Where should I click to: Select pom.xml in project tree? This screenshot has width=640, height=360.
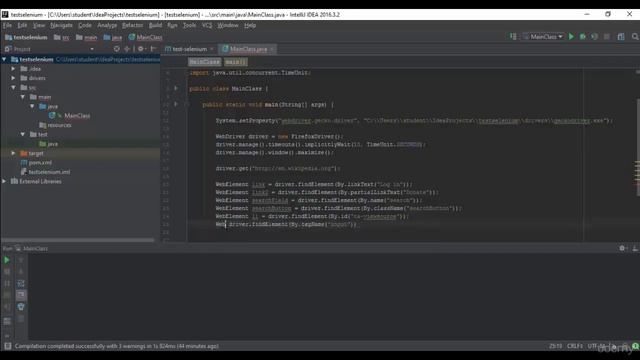40,162
